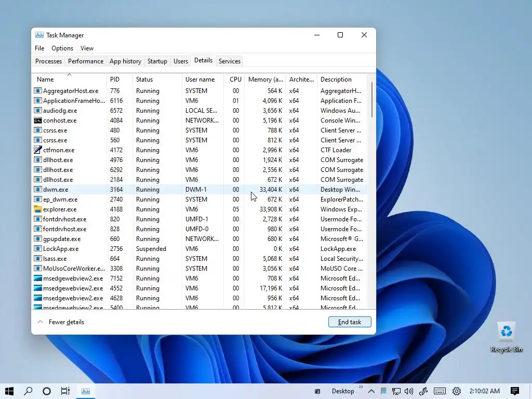The height and width of the screenshot is (399, 532).
Task: Click the LockApp.exe process icon
Action: click(37, 249)
